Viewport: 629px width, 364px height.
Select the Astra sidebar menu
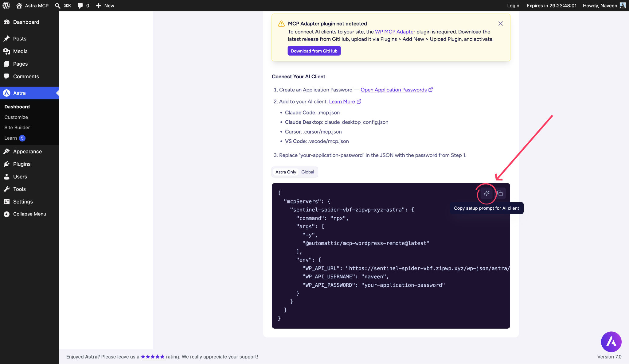click(x=29, y=93)
